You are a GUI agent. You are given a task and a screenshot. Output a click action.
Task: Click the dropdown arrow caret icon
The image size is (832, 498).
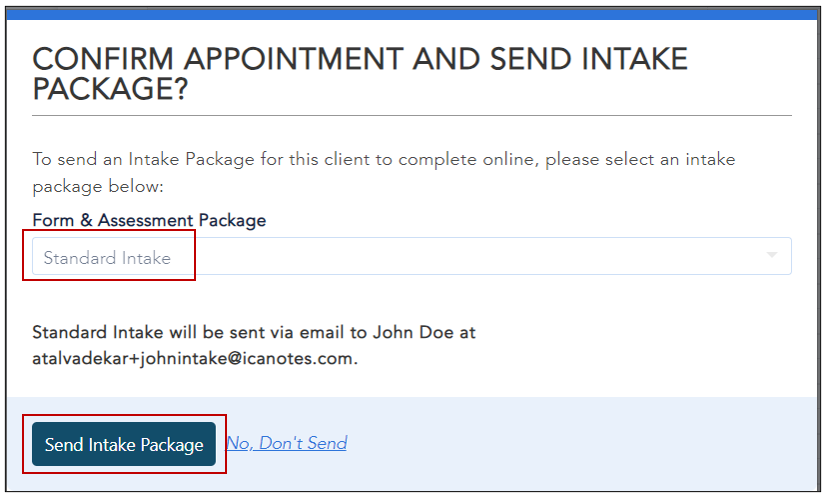coord(771,256)
